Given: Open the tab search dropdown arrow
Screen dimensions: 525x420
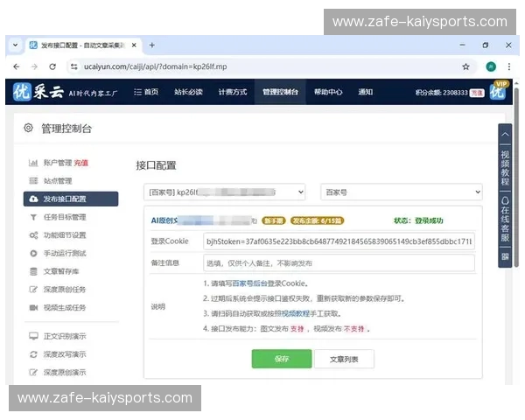Looking at the screenshot, I should click(16, 45).
